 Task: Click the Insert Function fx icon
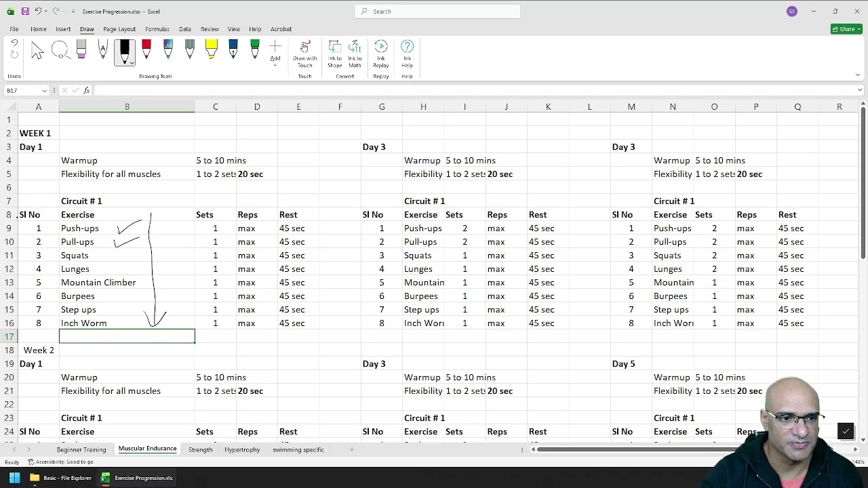coord(87,91)
